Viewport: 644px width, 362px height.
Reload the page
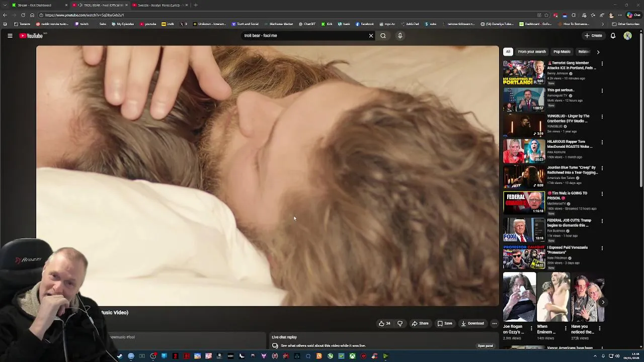coord(23,15)
